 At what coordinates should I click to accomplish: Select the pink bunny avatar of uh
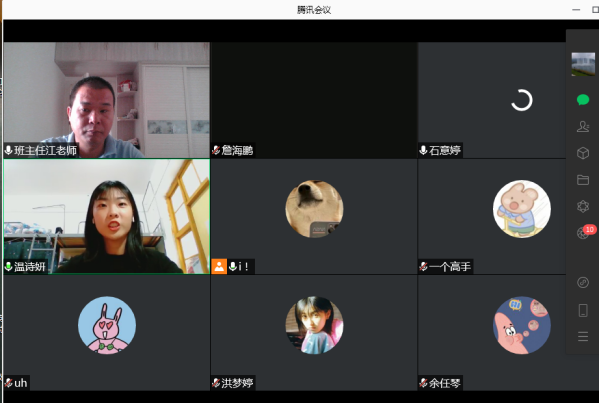click(x=107, y=325)
